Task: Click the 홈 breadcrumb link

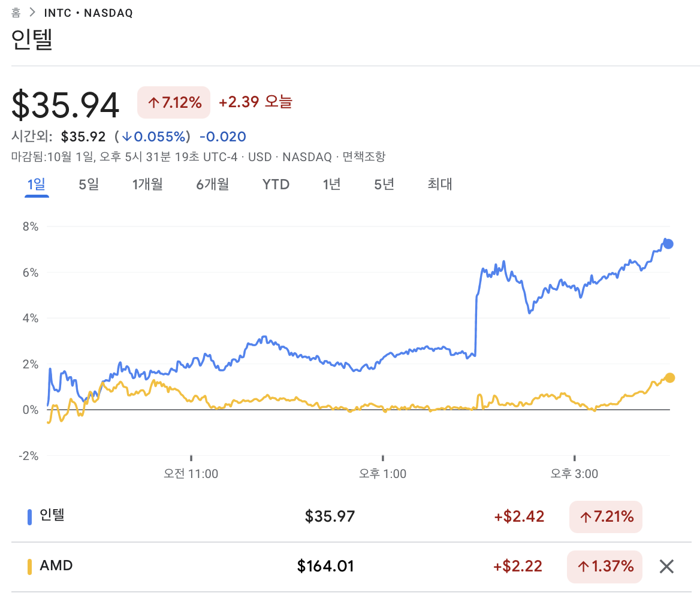Action: click(x=16, y=13)
